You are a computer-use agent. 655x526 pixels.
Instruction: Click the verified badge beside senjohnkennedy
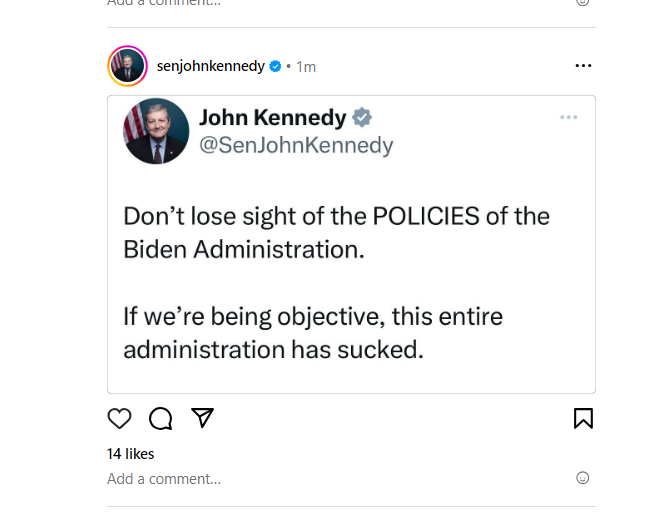275,66
